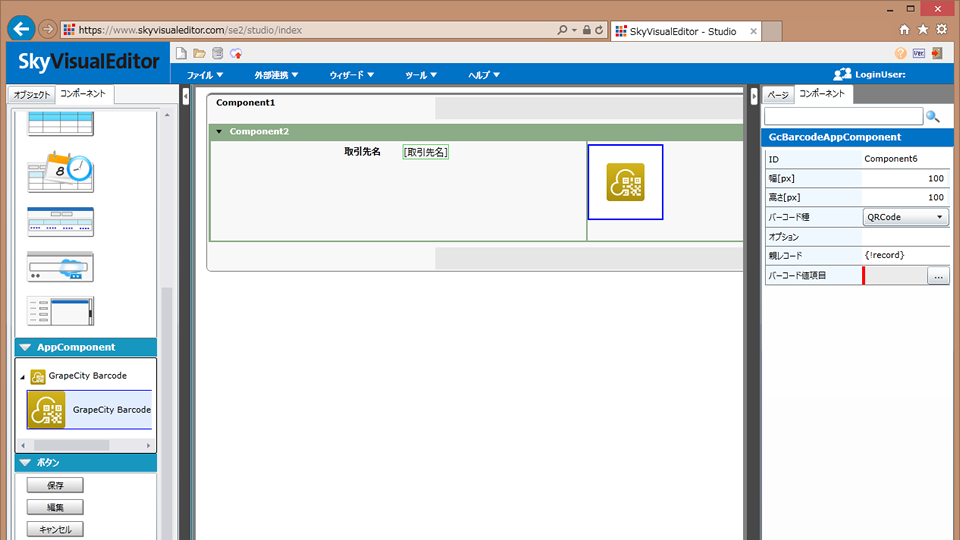
Task: Select the [取引先名] field on canvas
Action: point(426,152)
